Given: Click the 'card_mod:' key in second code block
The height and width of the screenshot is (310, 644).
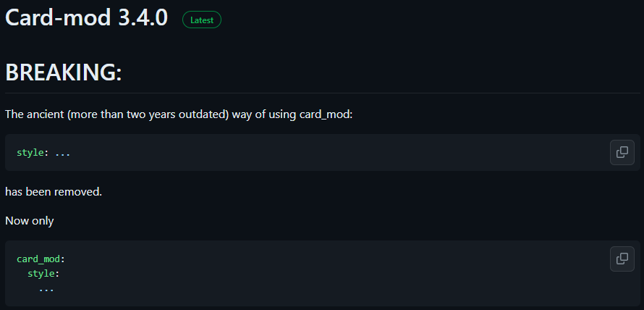Looking at the screenshot, I should click(41, 259).
